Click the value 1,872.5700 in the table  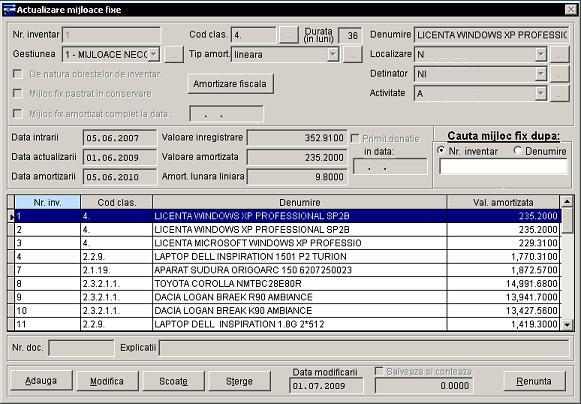point(534,270)
